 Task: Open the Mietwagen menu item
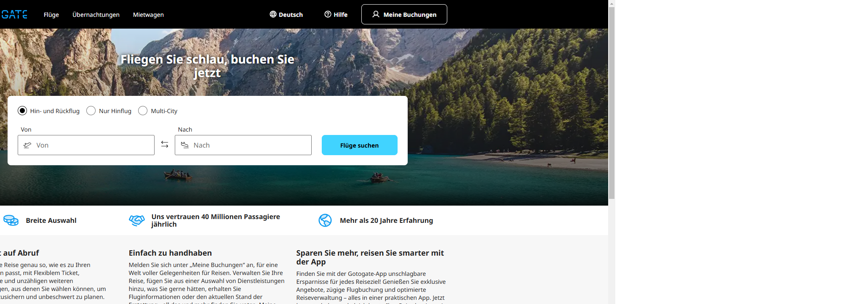[x=148, y=15]
